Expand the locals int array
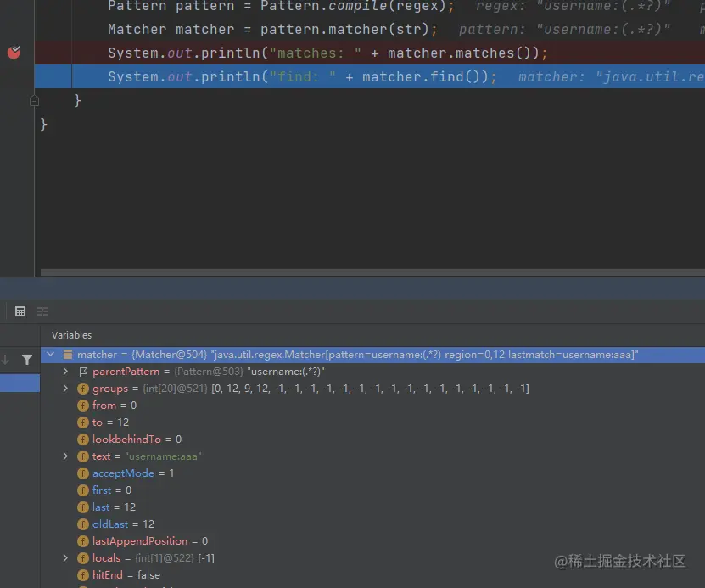Viewport: 705px width, 588px height. (x=65, y=558)
